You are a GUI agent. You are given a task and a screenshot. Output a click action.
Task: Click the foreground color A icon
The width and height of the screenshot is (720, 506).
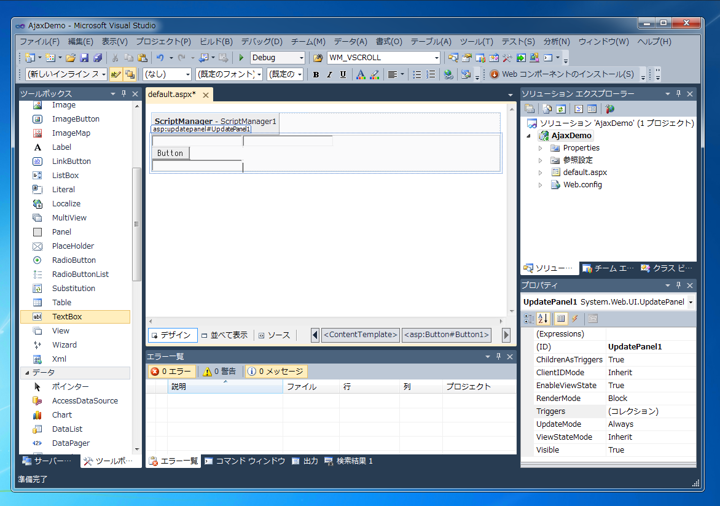coord(361,74)
